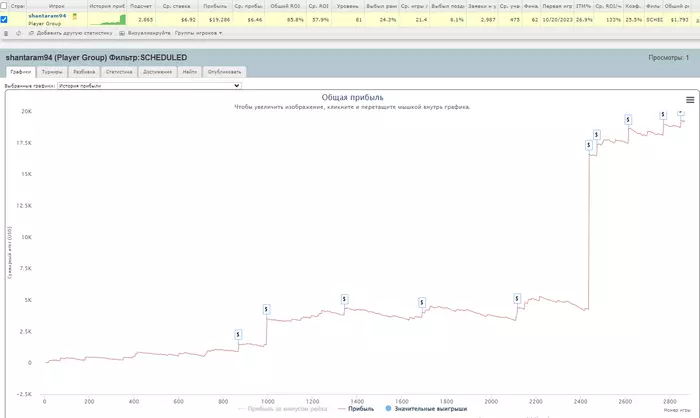
Task: Click the refresh icon next to the trash icon
Action: (18, 33)
